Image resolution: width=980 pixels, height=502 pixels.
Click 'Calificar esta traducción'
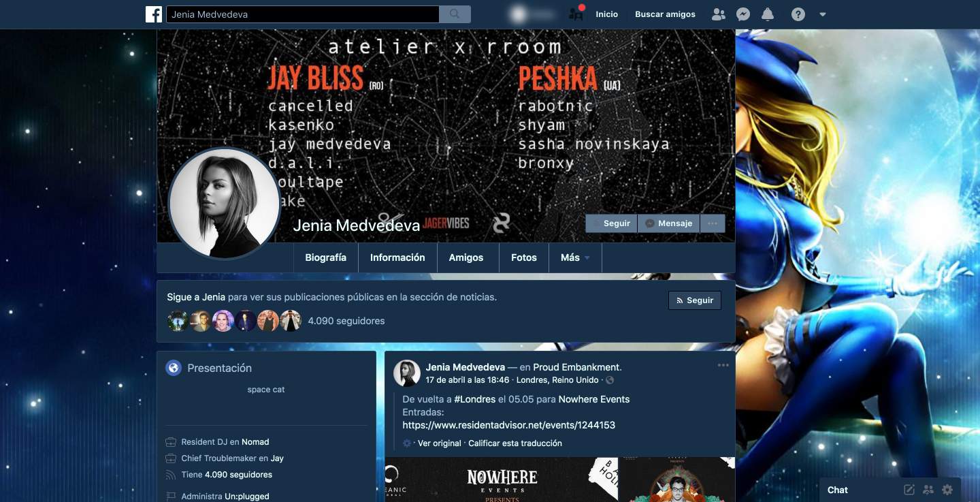pyautogui.click(x=515, y=443)
